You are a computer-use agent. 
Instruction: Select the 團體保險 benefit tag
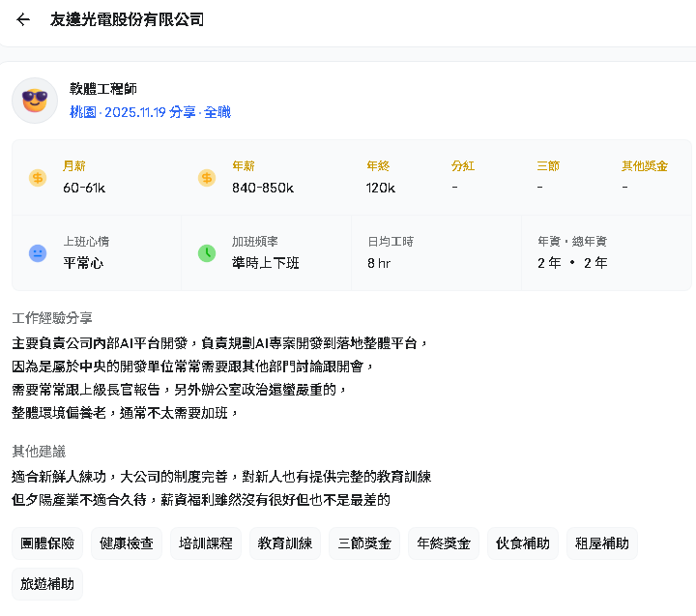pyautogui.click(x=47, y=543)
